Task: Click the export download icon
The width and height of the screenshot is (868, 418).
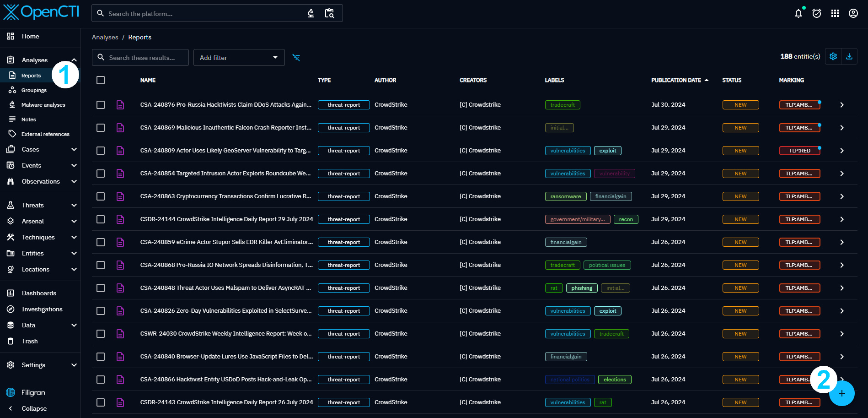Action: [849, 56]
